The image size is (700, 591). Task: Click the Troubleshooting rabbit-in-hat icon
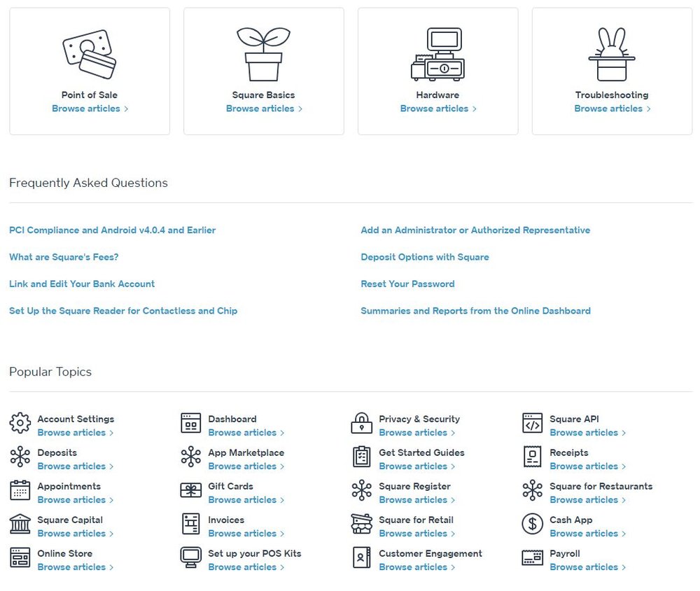click(612, 55)
